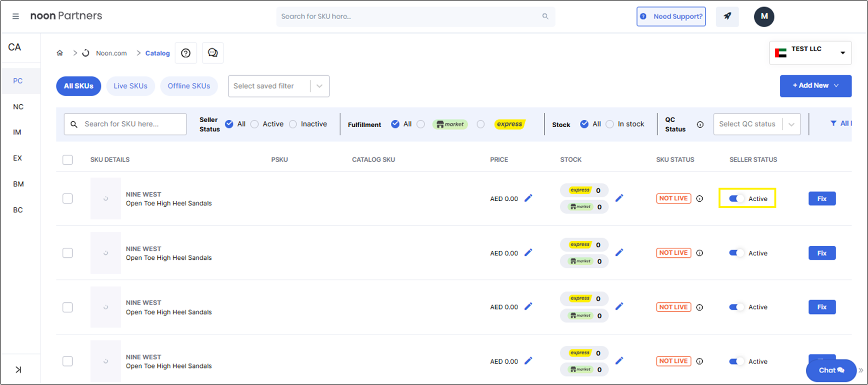The image size is (868, 385).
Task: Edit stock pencil in fourth sandals row
Action: 619,361
